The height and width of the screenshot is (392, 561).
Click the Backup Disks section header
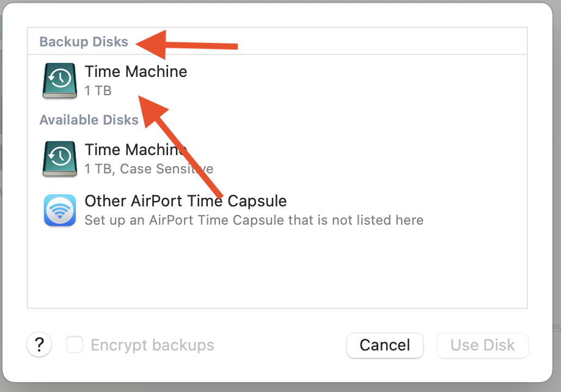point(84,42)
